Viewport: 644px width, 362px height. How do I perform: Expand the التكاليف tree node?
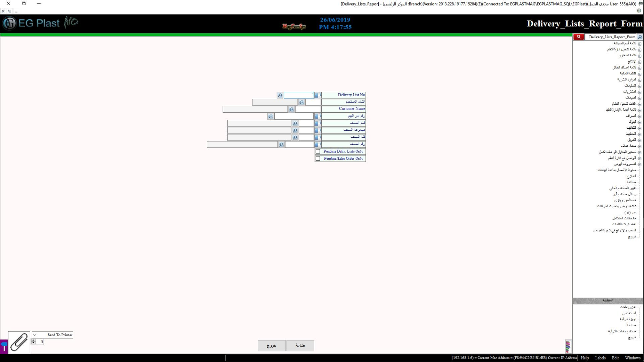pos(640,128)
